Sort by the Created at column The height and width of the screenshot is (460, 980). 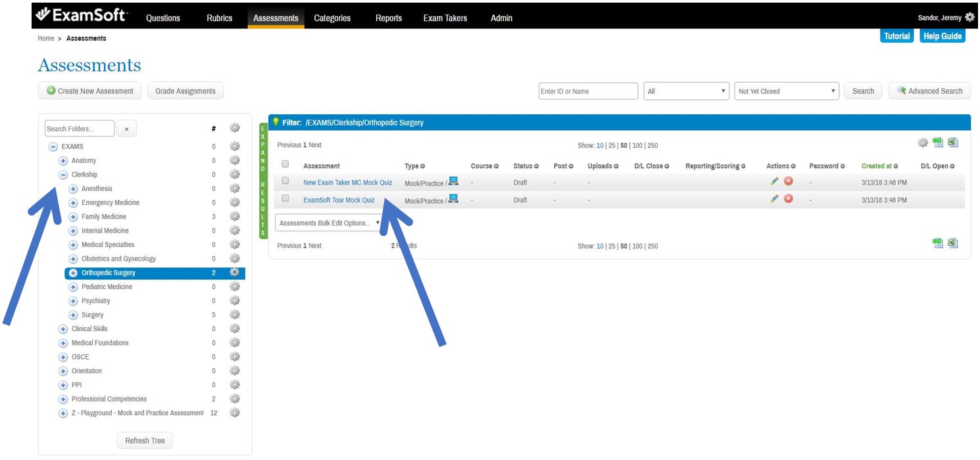[x=879, y=166]
